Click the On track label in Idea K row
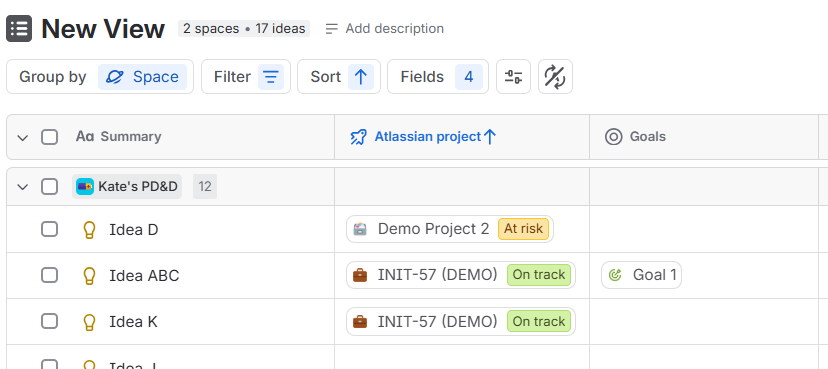828x369 pixels. 539,321
